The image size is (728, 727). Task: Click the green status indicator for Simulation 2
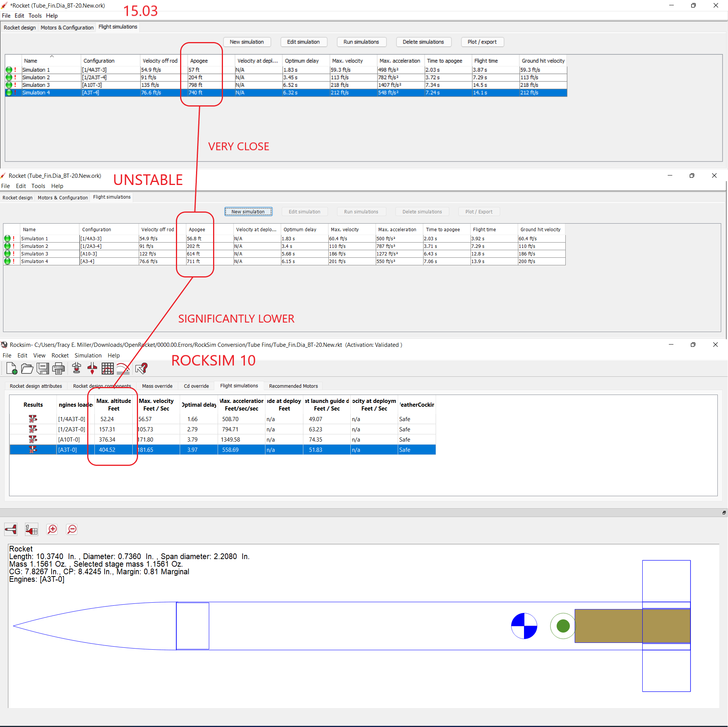pyautogui.click(x=8, y=77)
